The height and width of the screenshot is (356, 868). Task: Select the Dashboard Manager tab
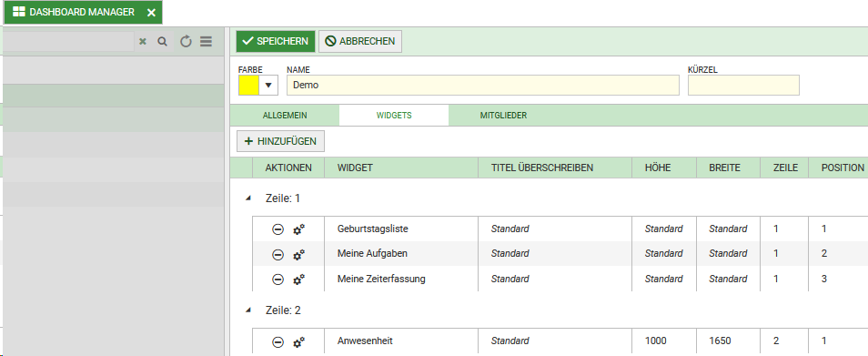tap(83, 12)
